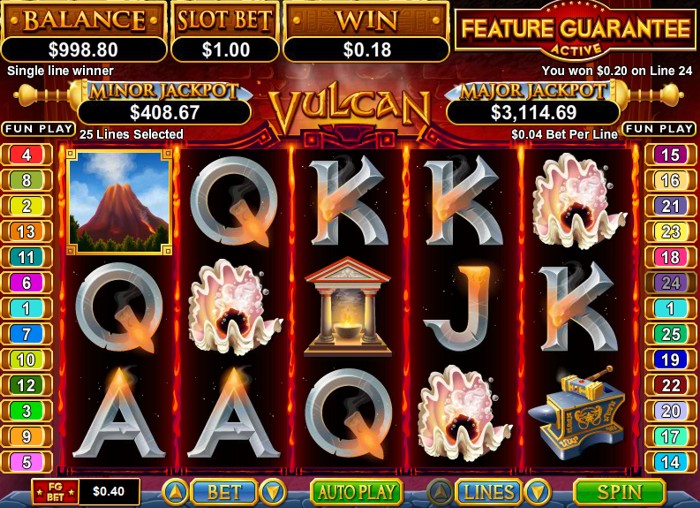700x508 pixels.
Task: Start the reels with the Spin button
Action: point(619,492)
